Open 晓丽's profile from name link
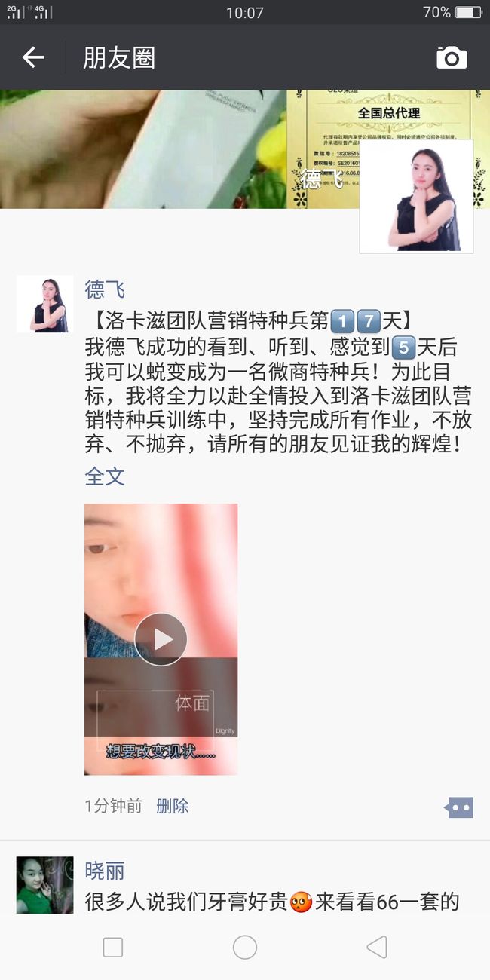 [105, 871]
